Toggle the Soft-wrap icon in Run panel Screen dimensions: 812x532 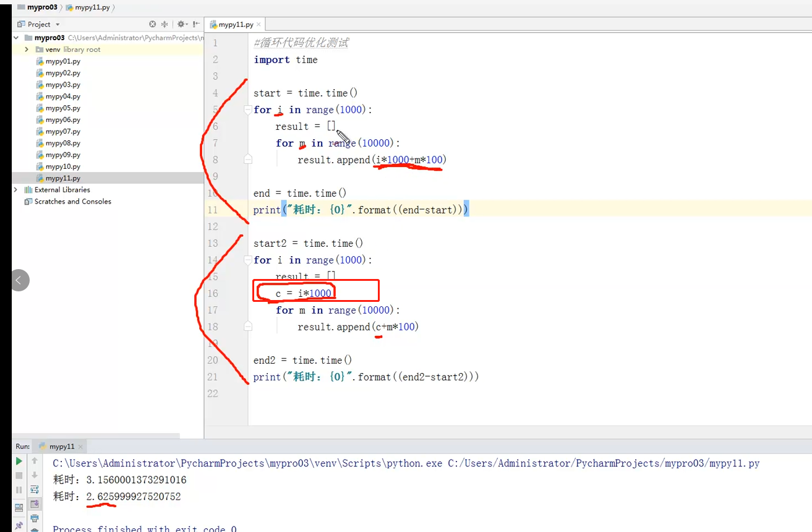35,489
